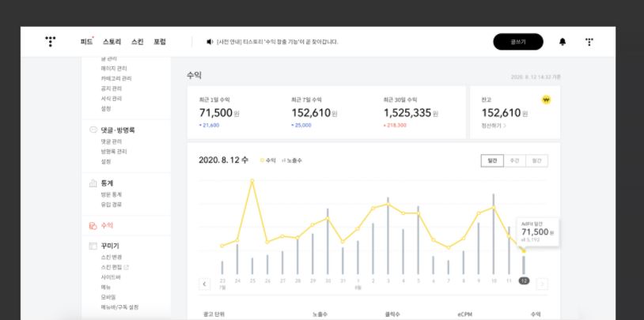Screen dimensions: 644x320
Task: Open 공지 관리 in the sidebar
Action: 112,88
